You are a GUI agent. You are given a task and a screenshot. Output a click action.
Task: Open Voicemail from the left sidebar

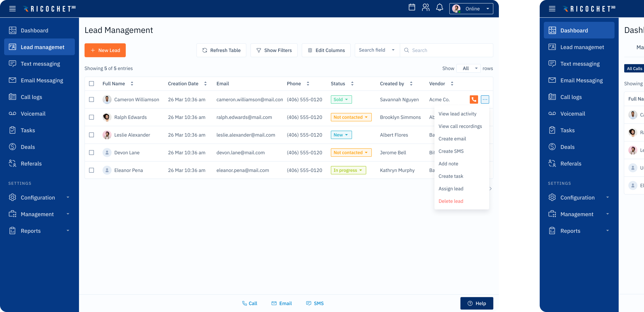pyautogui.click(x=33, y=114)
